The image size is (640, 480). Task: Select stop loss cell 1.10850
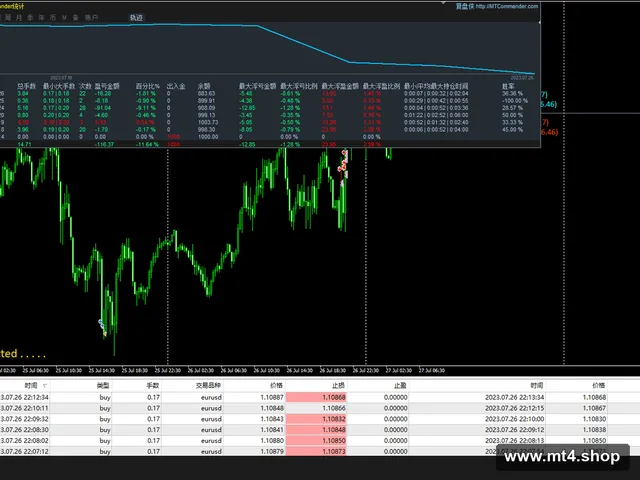(x=316, y=441)
